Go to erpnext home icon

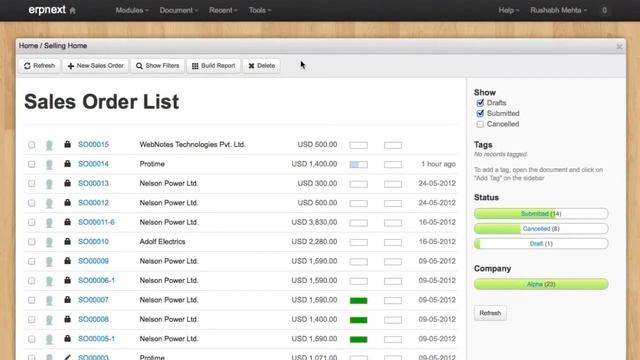[x=73, y=11]
